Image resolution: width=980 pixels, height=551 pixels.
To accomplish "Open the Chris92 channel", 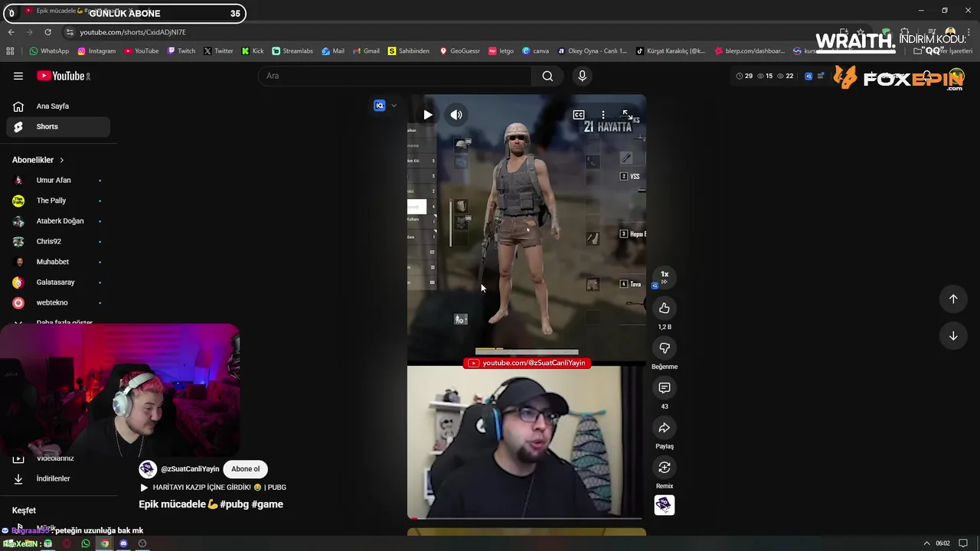I will (x=58, y=242).
